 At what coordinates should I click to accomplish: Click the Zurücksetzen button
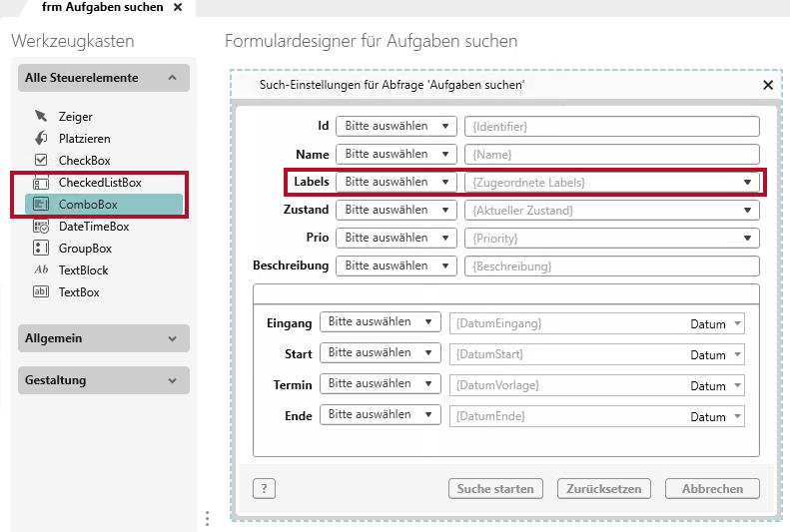(x=604, y=489)
